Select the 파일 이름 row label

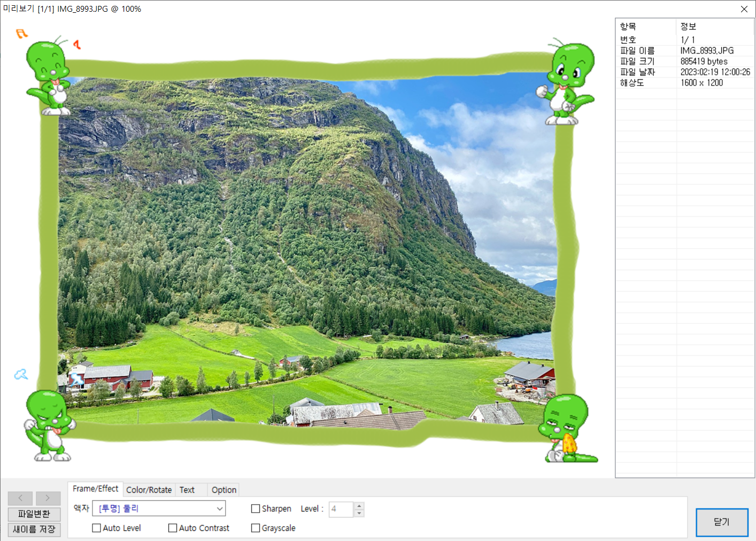(637, 51)
